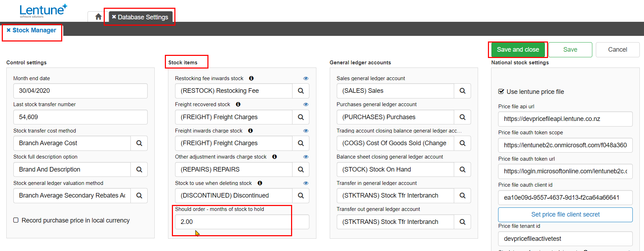Screen dimensions: 644x251
Task: Click the Save and close button
Action: (x=518, y=50)
